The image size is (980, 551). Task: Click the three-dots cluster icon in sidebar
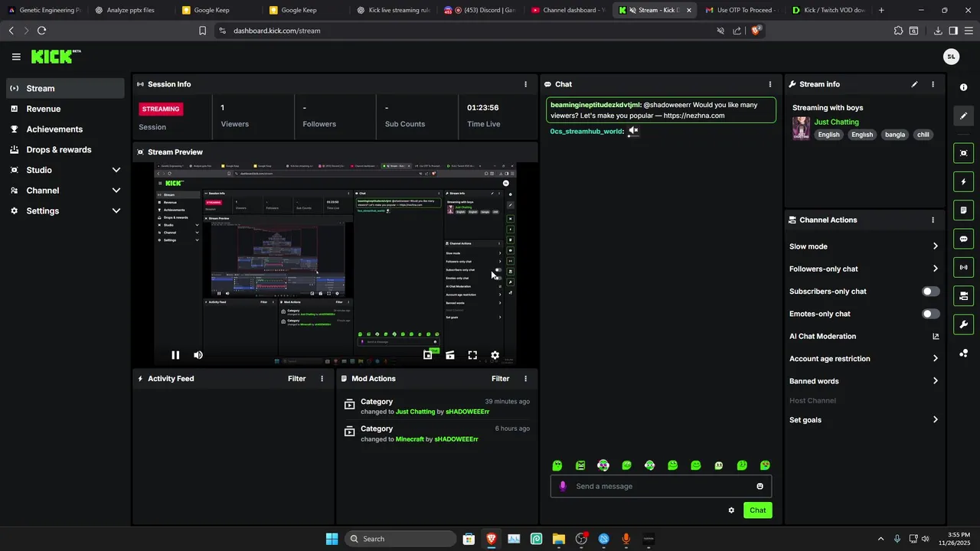tap(963, 353)
